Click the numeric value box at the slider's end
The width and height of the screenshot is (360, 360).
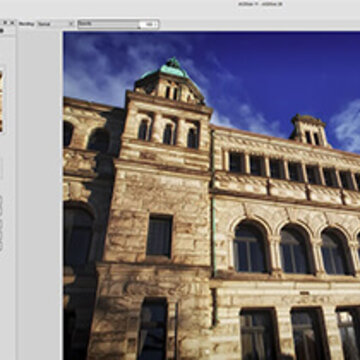pos(148,24)
